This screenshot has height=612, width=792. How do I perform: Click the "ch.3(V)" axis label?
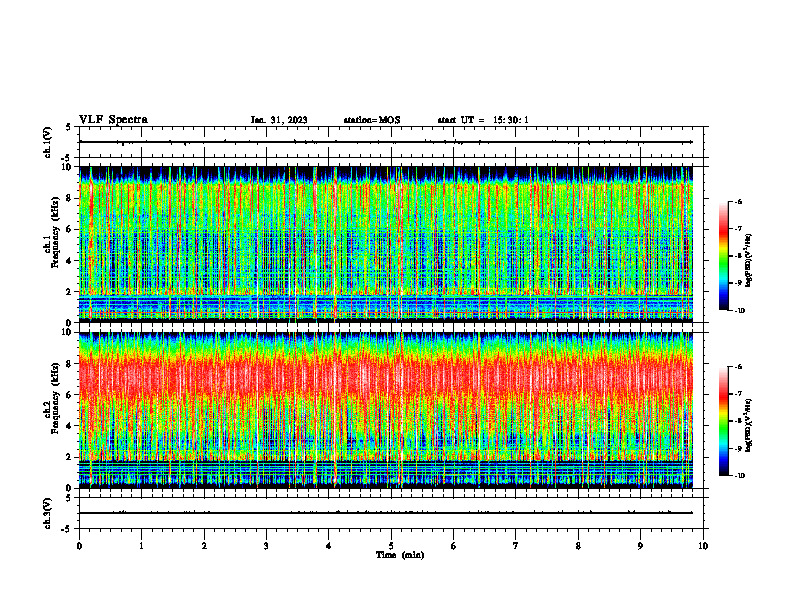(x=47, y=513)
